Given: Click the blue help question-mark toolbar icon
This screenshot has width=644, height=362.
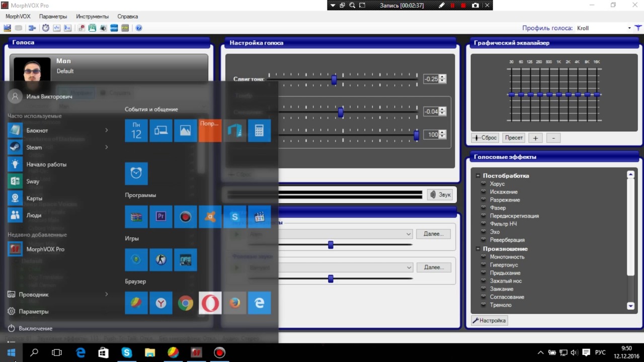Looking at the screenshot, I should pos(139,28).
